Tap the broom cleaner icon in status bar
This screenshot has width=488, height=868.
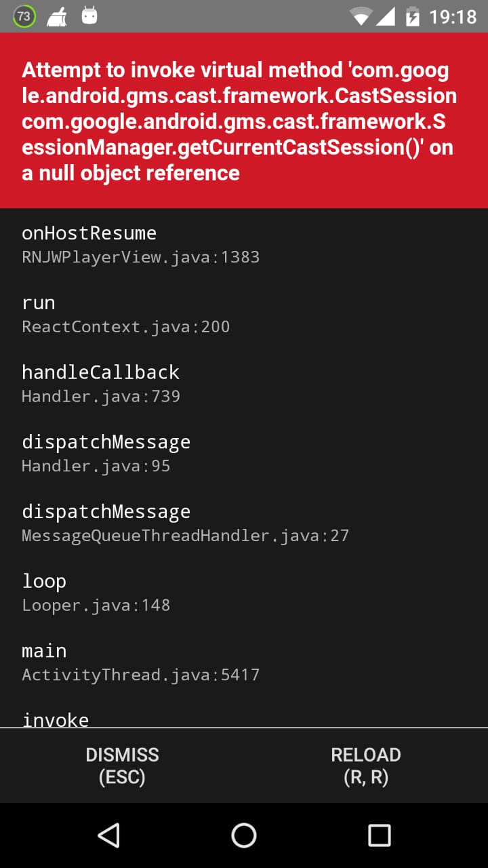pos(58,17)
